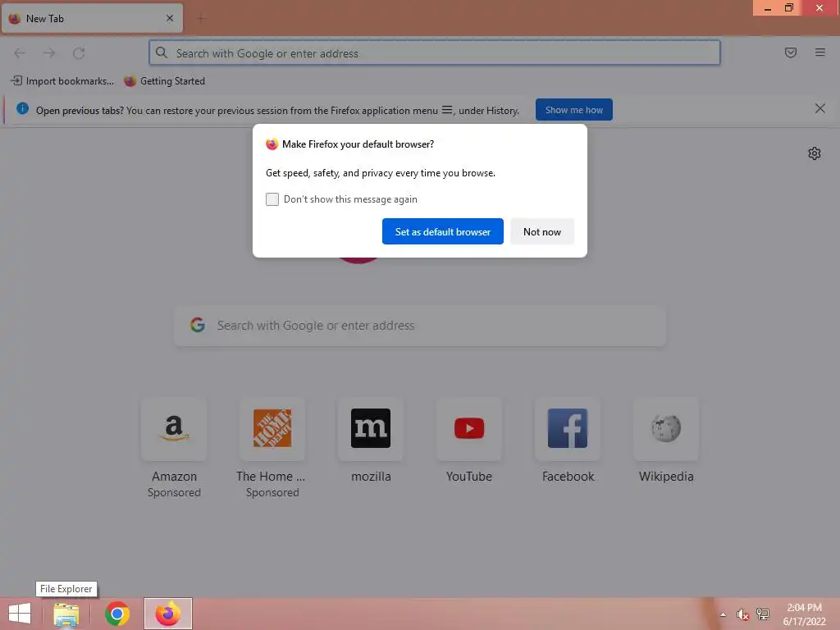The image size is (840, 630).
Task: Minimize the Firefox window
Action: (x=767, y=8)
